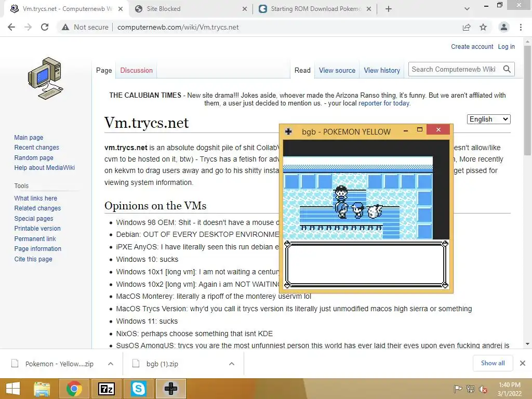
Task: Open File Explorer from the taskbar
Action: click(42, 389)
